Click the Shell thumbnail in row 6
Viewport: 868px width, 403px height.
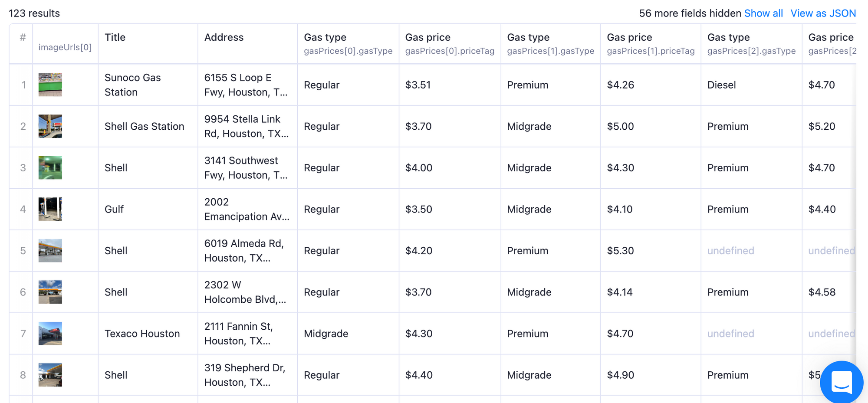pos(49,292)
